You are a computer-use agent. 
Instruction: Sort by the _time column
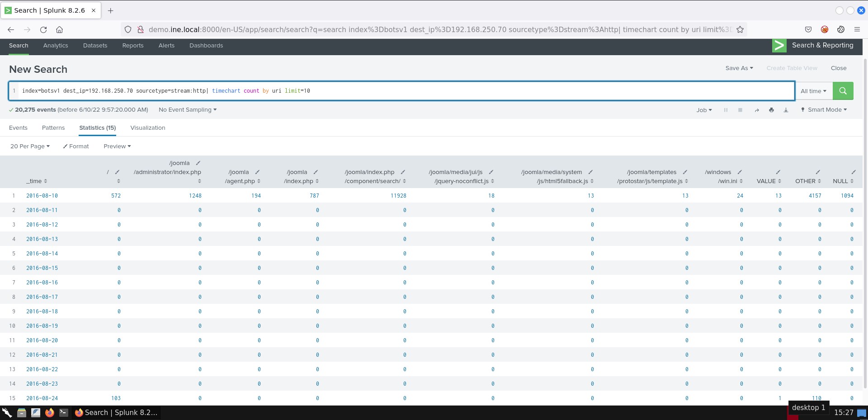point(37,181)
